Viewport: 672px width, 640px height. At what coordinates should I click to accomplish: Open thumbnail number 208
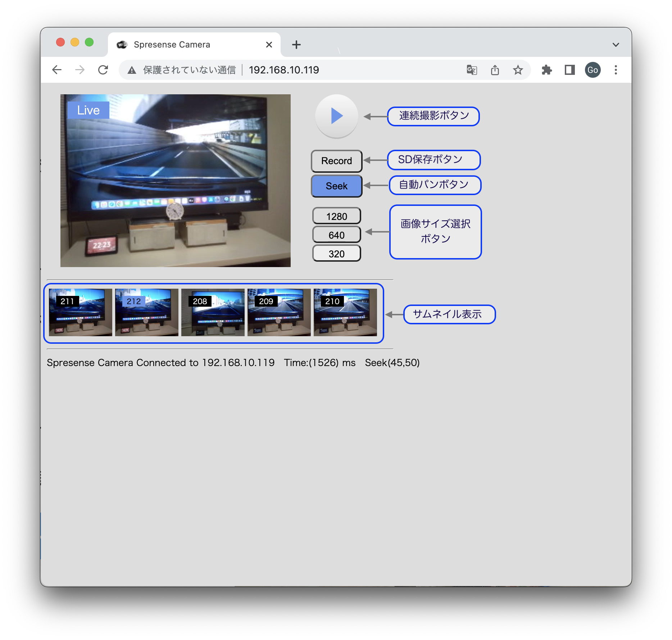(x=213, y=312)
